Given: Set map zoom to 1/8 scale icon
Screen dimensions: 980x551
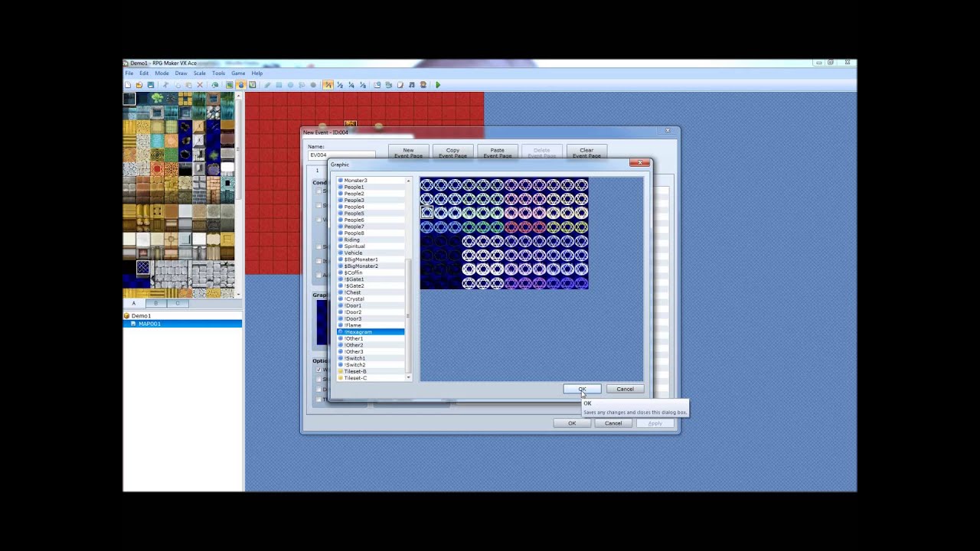Looking at the screenshot, I should 363,85.
